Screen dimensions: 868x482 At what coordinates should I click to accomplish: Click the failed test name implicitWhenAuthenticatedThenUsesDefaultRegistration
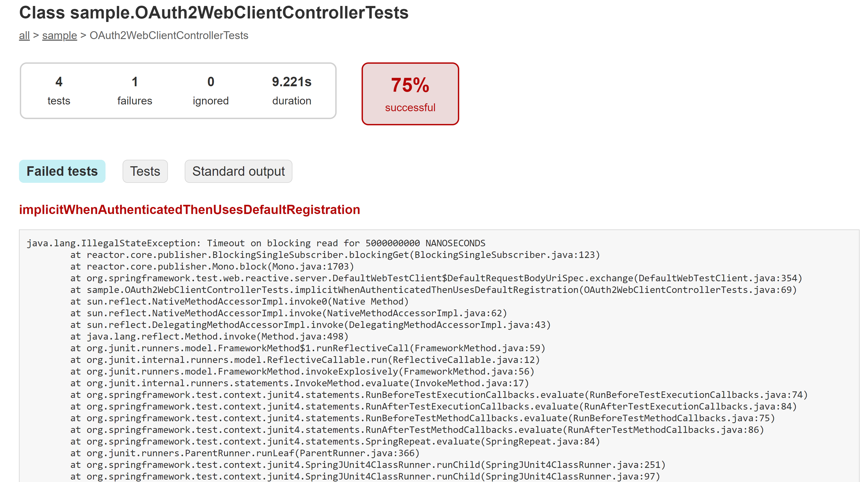(x=189, y=210)
